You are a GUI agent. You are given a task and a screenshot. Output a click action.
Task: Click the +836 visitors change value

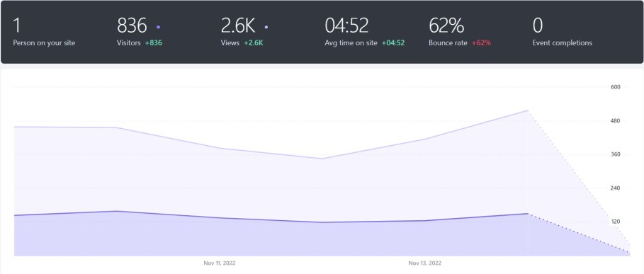[x=154, y=42]
